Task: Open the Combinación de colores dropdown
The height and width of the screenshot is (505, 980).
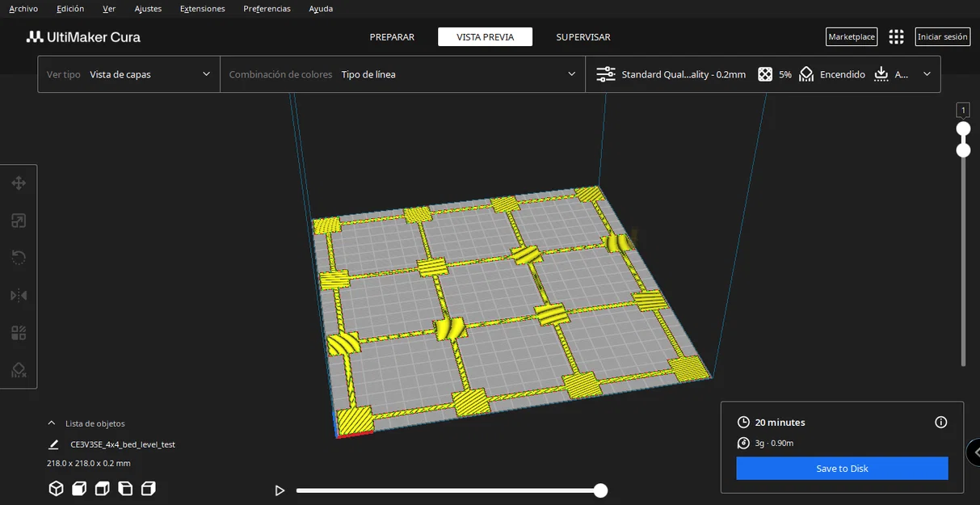Action: (402, 74)
